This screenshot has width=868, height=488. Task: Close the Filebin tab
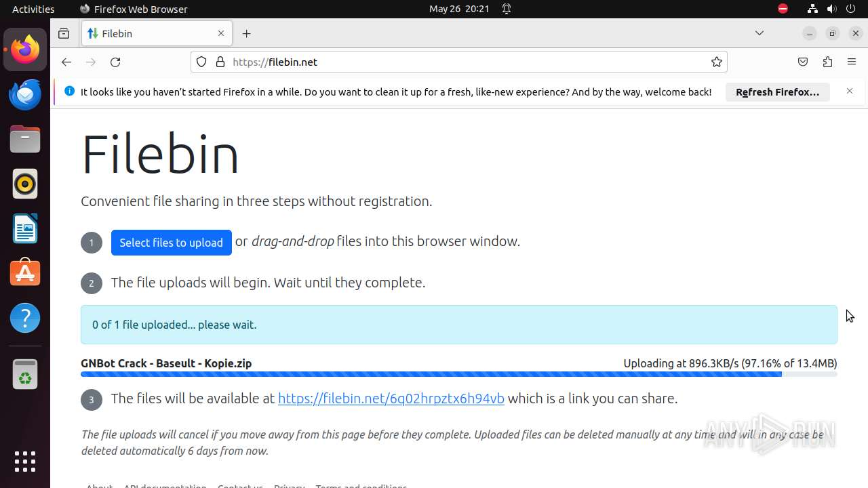coord(221,33)
